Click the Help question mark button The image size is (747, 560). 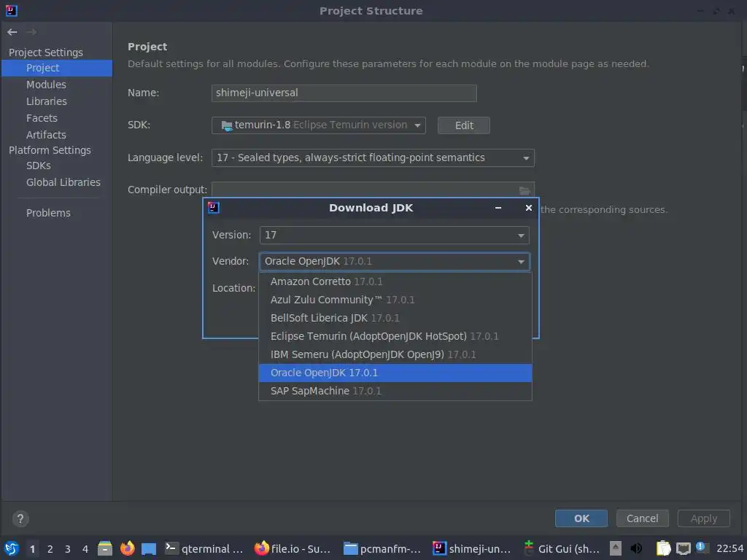(x=20, y=518)
